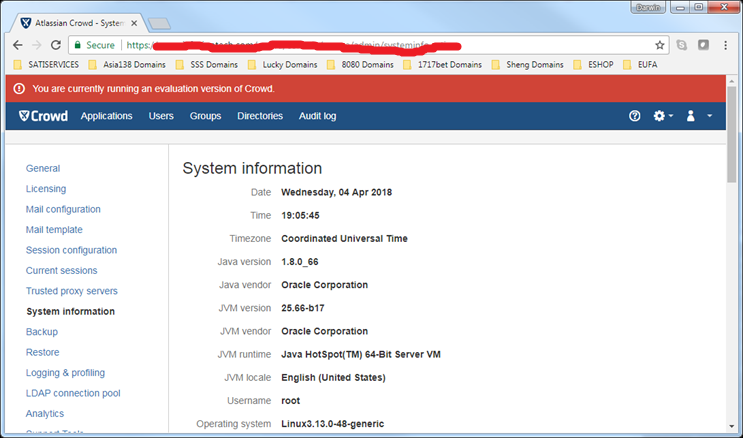This screenshot has height=438, width=743.
Task: Click the JVM version value 25.66-b17
Action: pos(303,308)
